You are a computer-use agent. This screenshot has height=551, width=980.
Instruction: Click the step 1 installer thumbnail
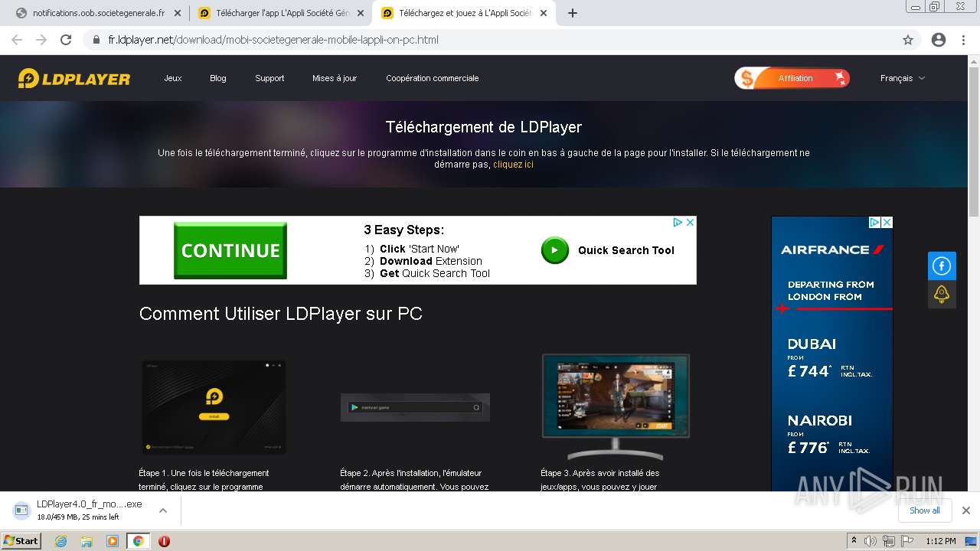click(x=214, y=406)
